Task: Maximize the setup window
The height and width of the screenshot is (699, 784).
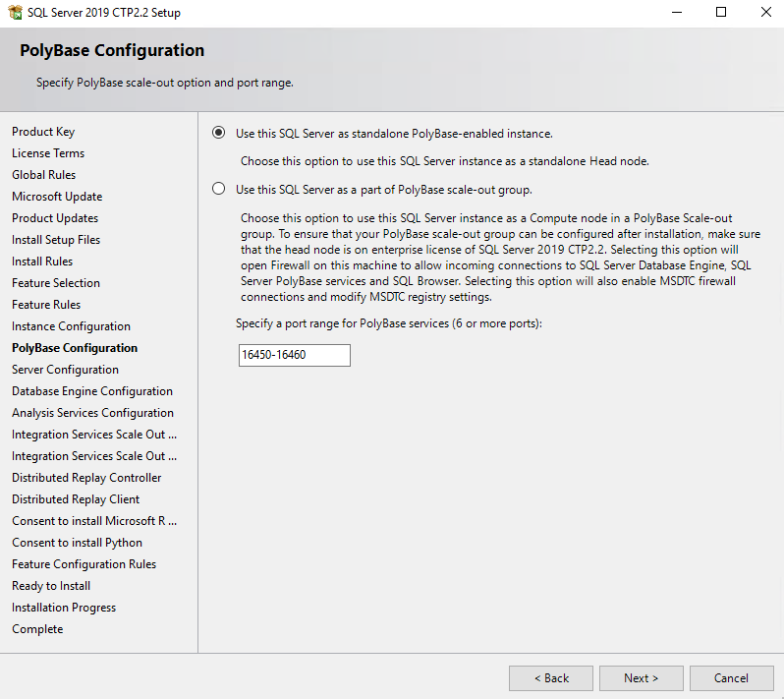Action: tap(721, 12)
